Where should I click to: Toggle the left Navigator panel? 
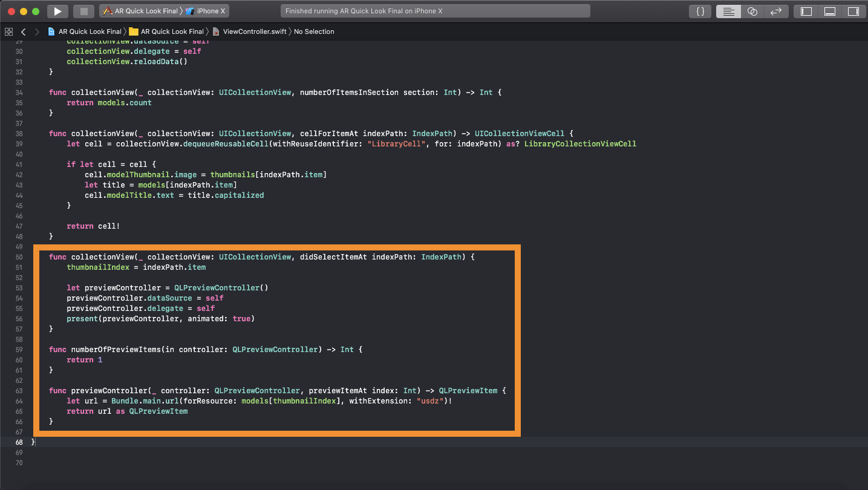[806, 11]
